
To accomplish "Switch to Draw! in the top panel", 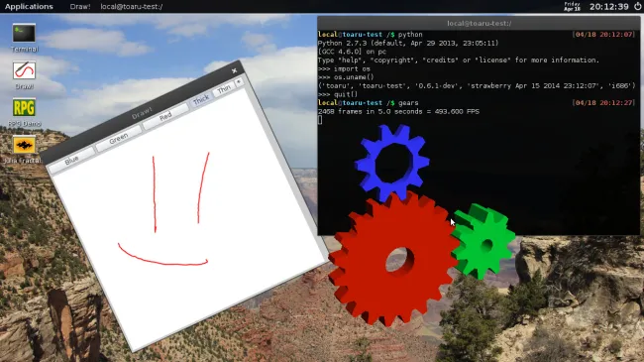I will [80, 7].
